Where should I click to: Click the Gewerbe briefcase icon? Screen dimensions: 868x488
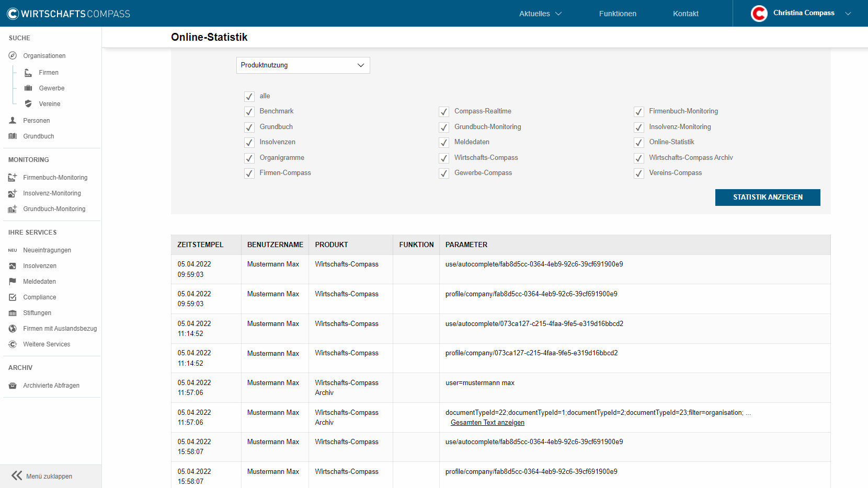[x=28, y=88]
